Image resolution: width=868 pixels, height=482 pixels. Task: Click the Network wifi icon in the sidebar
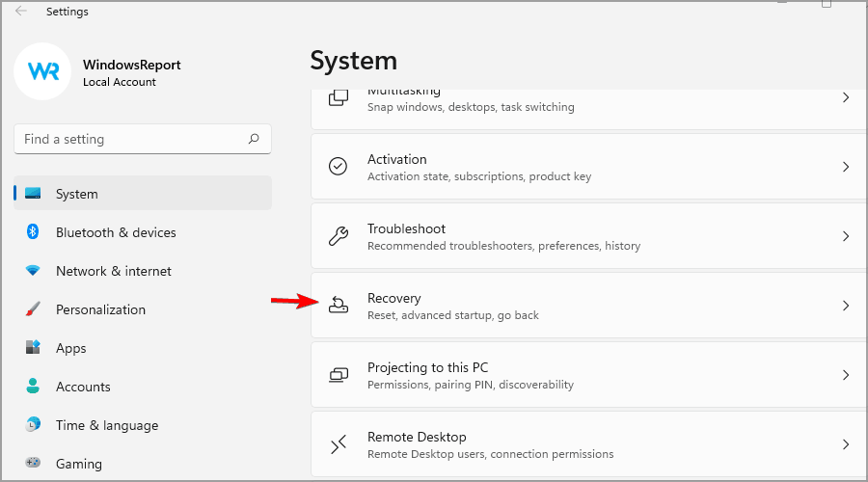(33, 271)
